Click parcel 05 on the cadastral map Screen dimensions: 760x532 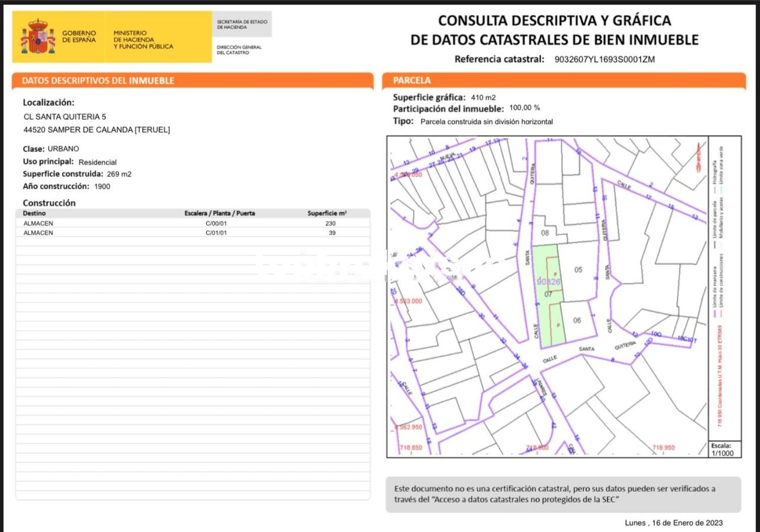(578, 270)
